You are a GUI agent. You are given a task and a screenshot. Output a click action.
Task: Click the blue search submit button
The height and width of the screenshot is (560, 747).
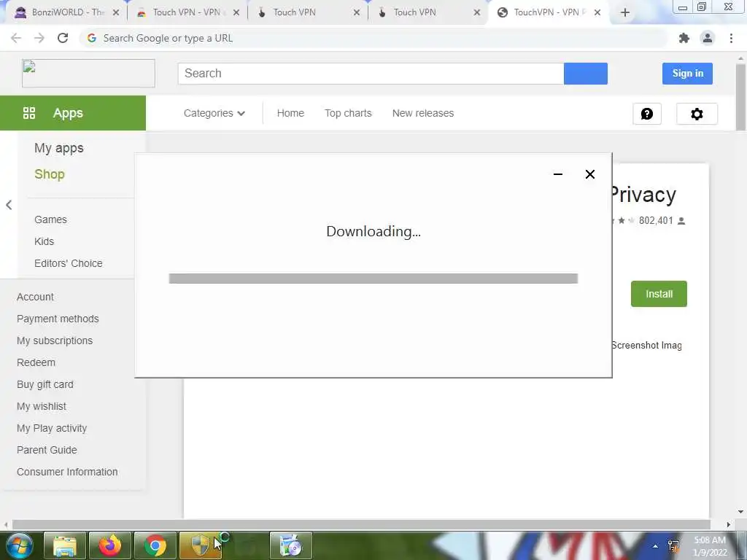point(586,74)
